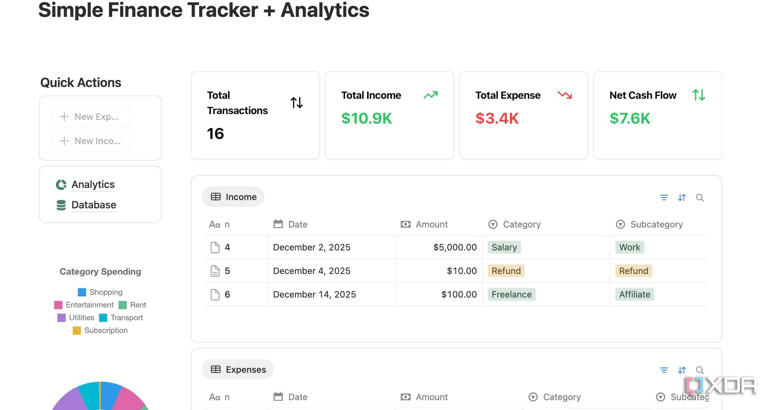Select the Expenses table view tab

coord(238,369)
